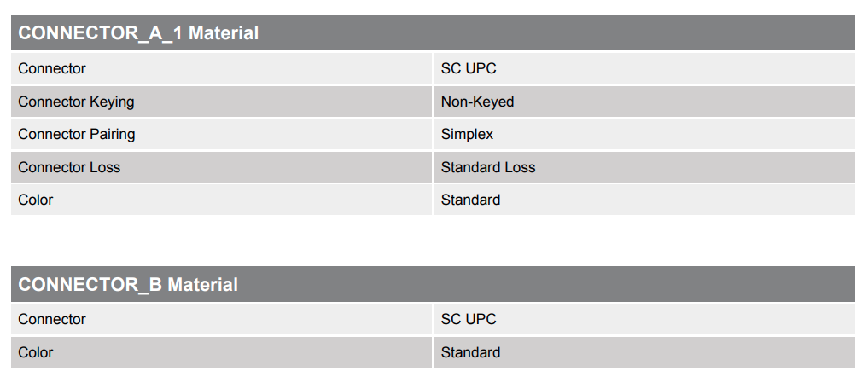Click the word Material in CONNECTOR_B header
The height and width of the screenshot is (389, 868).
[202, 284]
